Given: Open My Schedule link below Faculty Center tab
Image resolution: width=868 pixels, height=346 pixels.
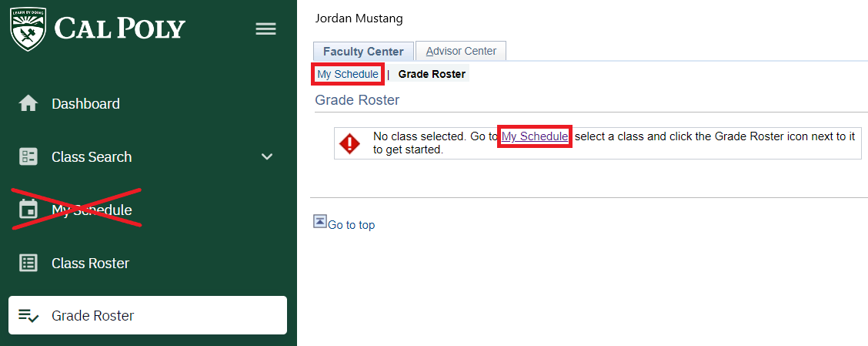Looking at the screenshot, I should tap(348, 75).
